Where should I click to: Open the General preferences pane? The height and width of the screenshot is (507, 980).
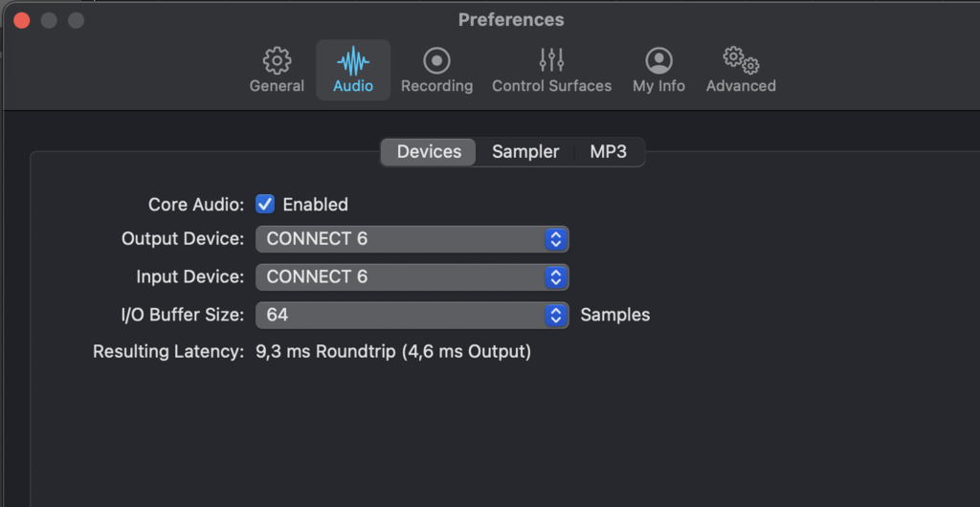[x=277, y=70]
